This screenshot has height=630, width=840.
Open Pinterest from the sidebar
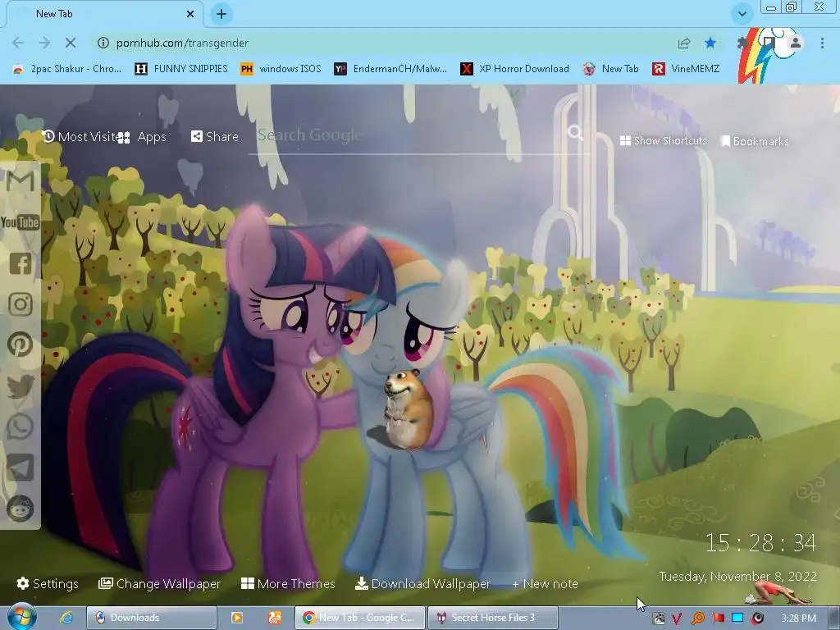(x=21, y=345)
